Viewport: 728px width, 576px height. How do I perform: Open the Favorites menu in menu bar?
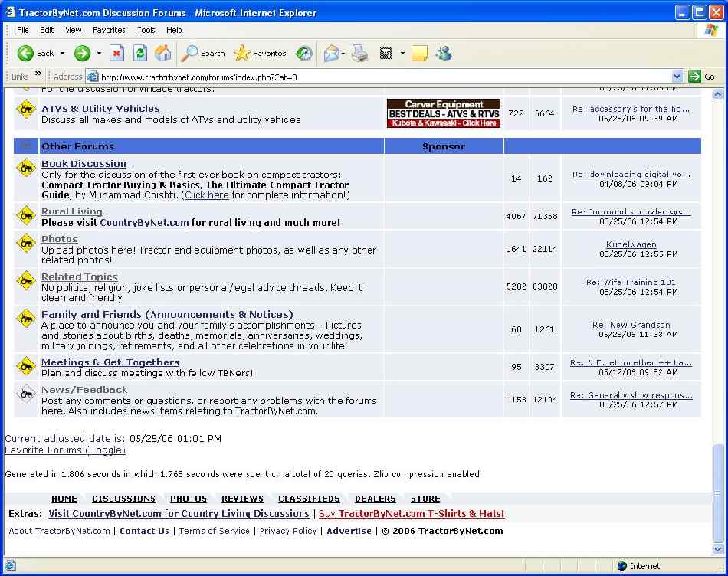(x=109, y=30)
